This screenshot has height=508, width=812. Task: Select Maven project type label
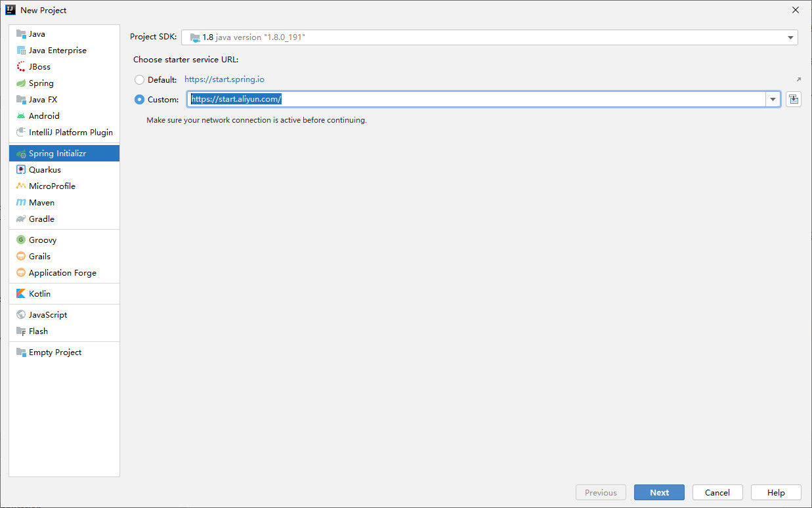click(x=41, y=203)
